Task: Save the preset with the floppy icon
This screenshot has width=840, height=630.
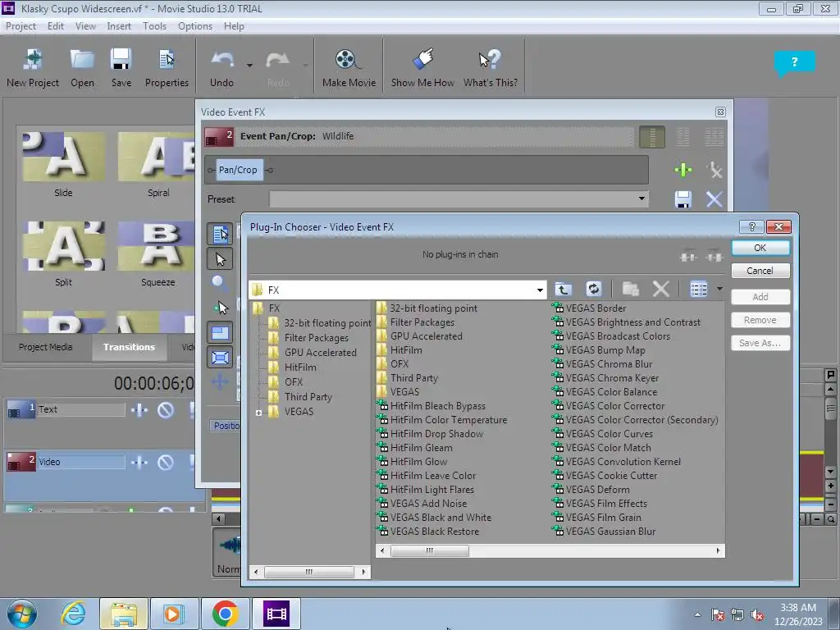Action: (x=683, y=199)
